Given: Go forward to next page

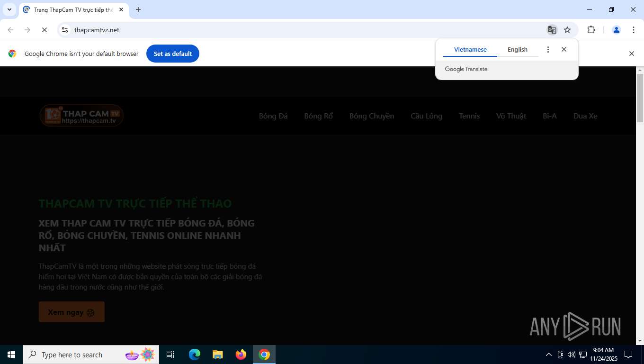Looking at the screenshot, I should click(x=27, y=30).
